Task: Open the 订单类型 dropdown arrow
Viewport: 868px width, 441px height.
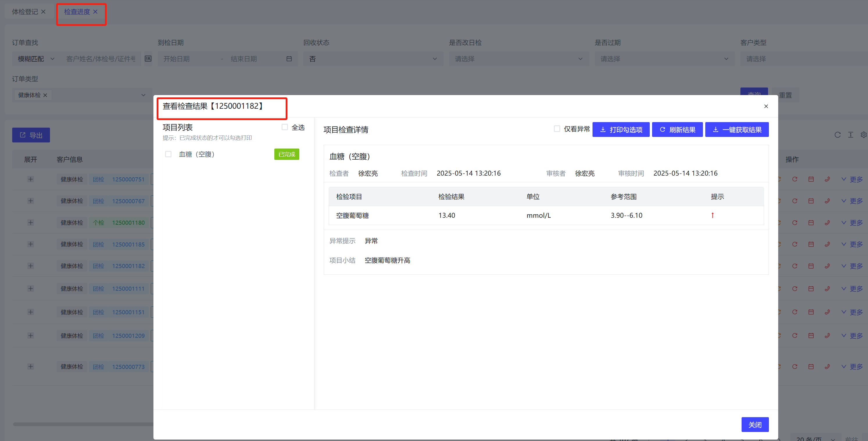Action: [x=143, y=95]
